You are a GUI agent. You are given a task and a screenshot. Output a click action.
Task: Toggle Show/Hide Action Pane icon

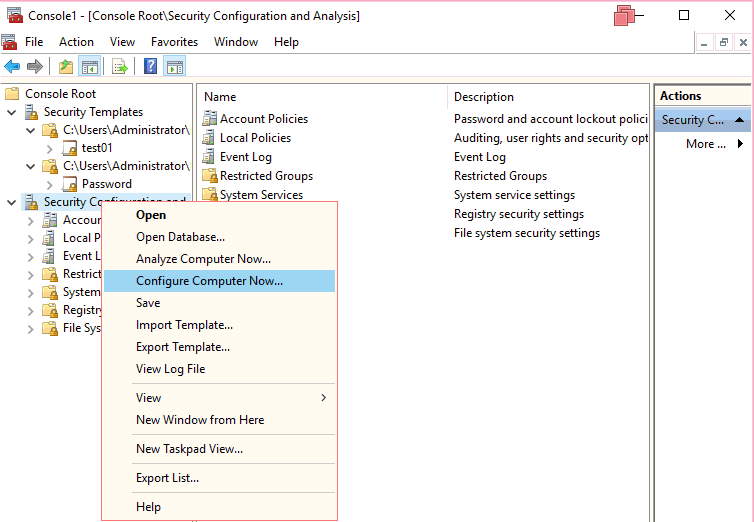[175, 67]
